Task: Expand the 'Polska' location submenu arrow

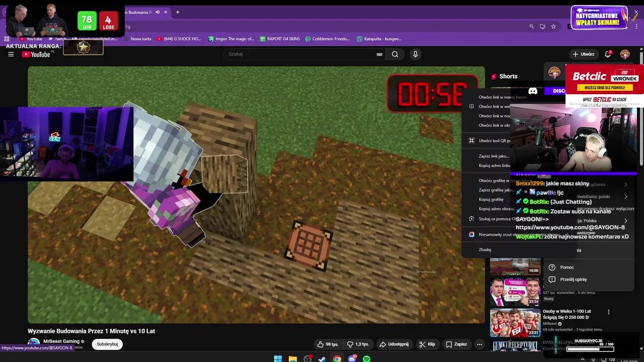Action: pos(625,221)
